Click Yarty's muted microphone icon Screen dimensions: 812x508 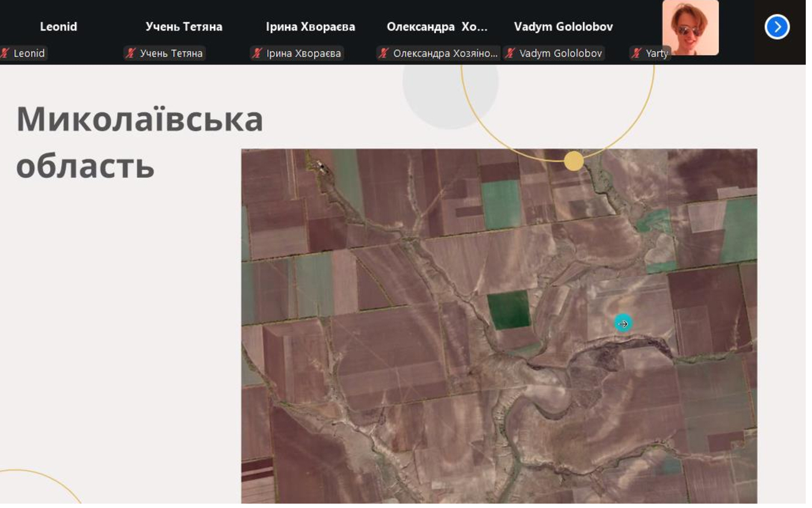click(x=636, y=54)
